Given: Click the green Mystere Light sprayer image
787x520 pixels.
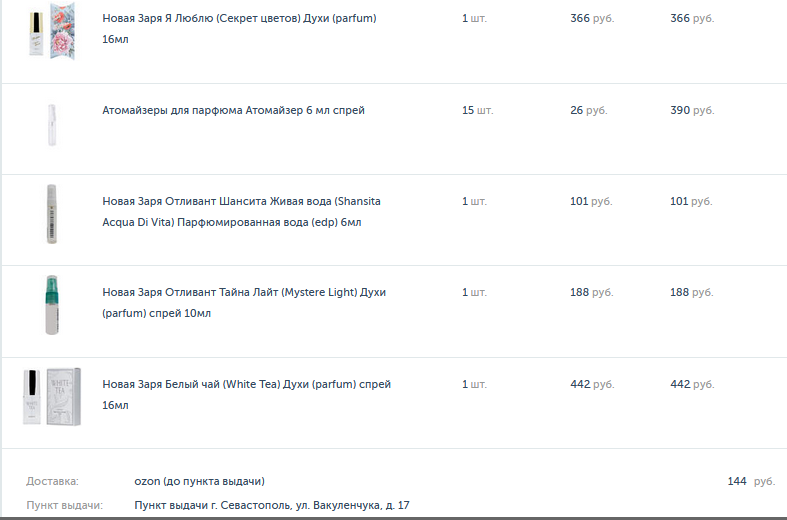Looking at the screenshot, I should (52, 305).
